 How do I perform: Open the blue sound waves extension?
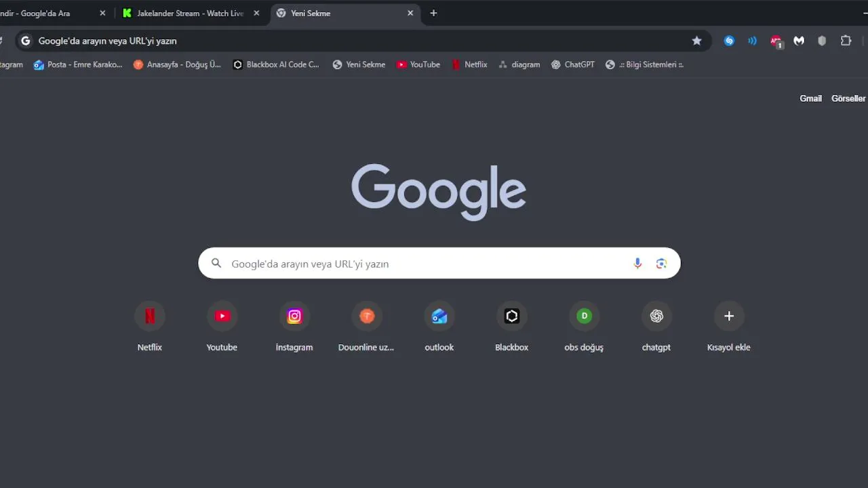click(752, 41)
